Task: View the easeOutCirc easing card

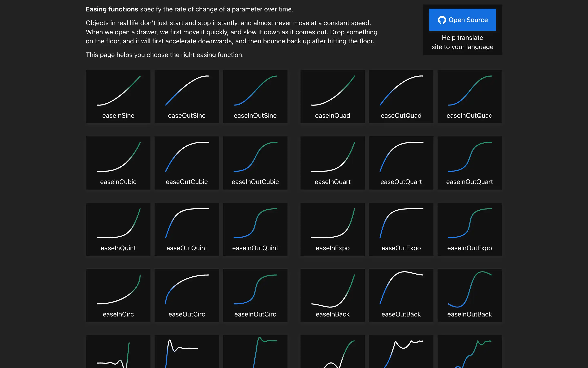Action: tap(187, 295)
